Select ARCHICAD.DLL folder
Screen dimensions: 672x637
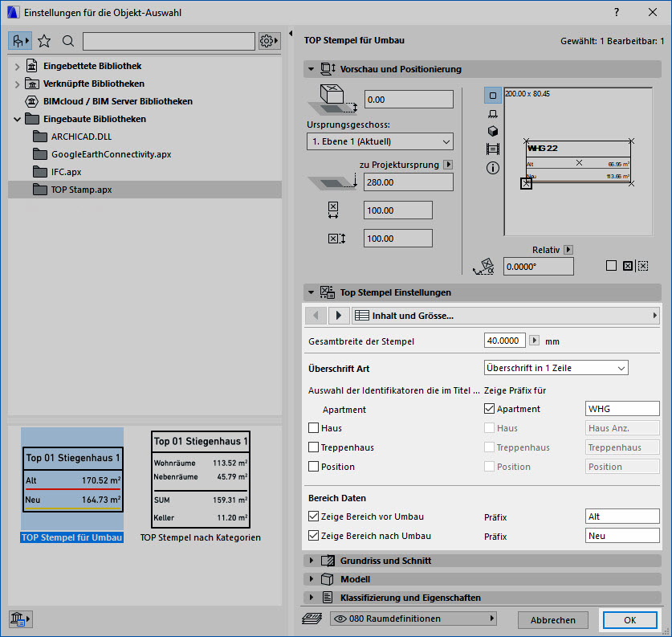81,137
